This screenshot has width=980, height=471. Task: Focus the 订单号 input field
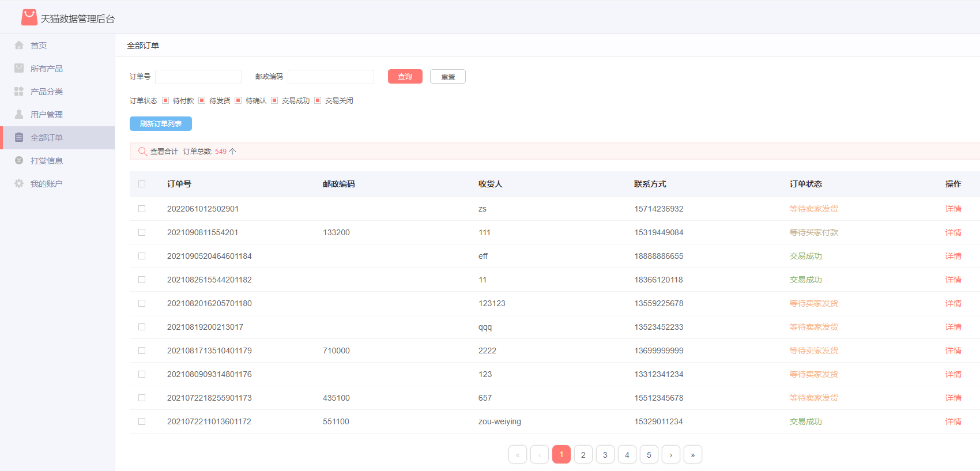tap(198, 77)
